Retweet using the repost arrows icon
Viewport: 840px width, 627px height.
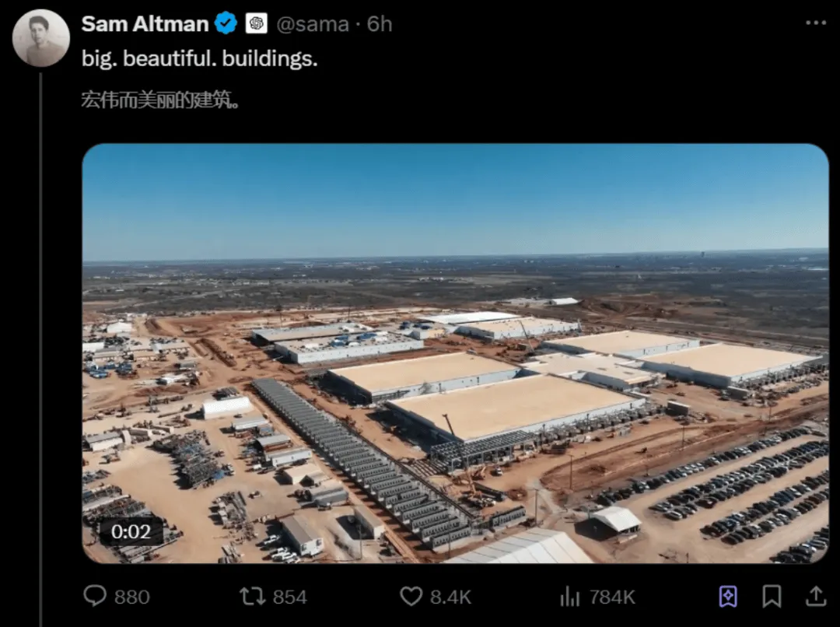click(252, 596)
